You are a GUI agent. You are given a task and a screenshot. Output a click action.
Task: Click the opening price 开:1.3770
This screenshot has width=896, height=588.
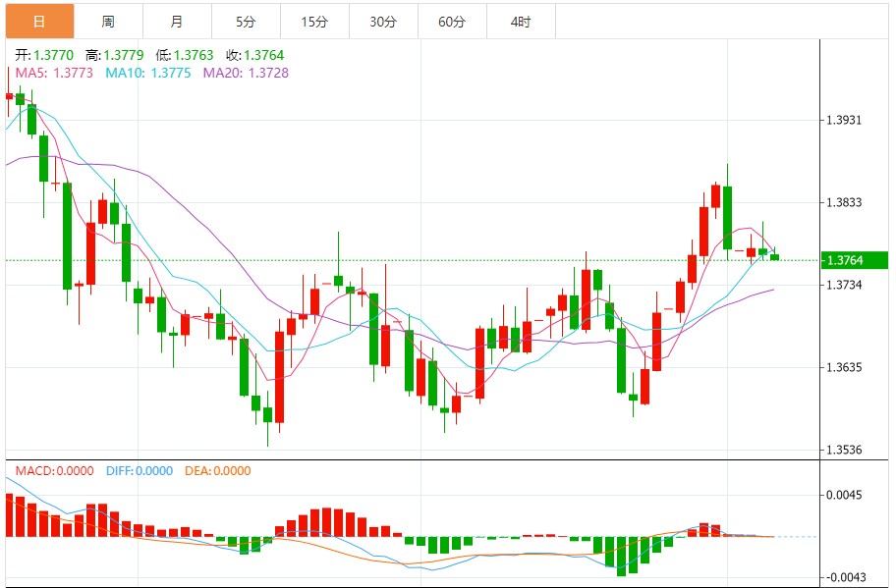(44, 55)
